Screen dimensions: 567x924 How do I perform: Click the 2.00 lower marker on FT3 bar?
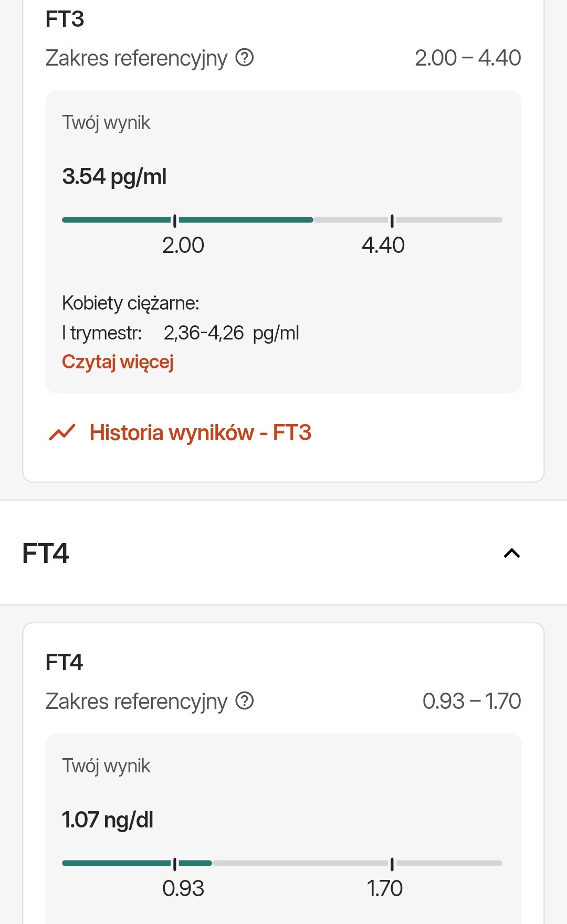[x=175, y=221]
